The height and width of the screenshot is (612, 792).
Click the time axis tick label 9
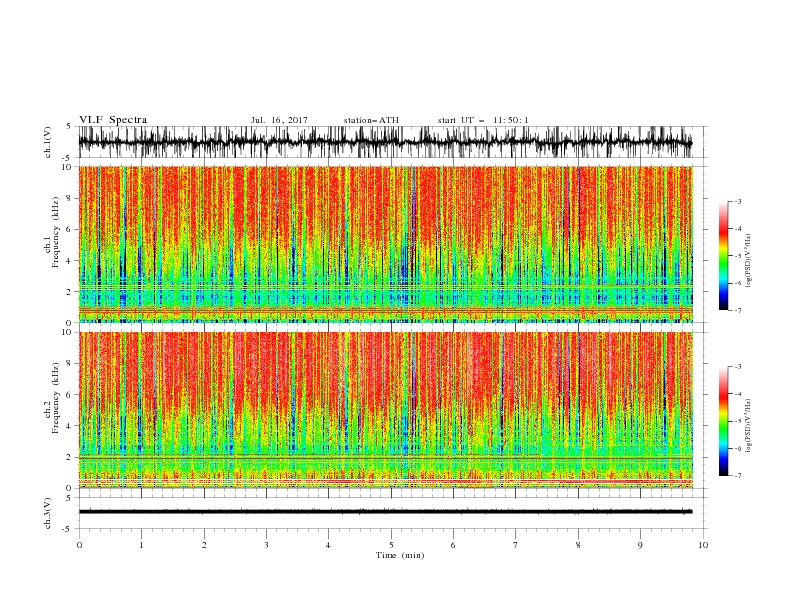640,545
